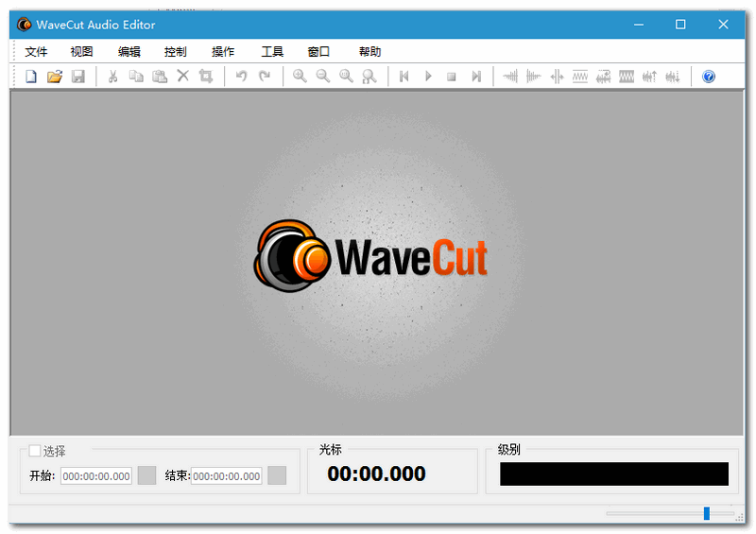The image size is (756, 534).
Task: Click the New file toolbar icon
Action: pos(31,77)
